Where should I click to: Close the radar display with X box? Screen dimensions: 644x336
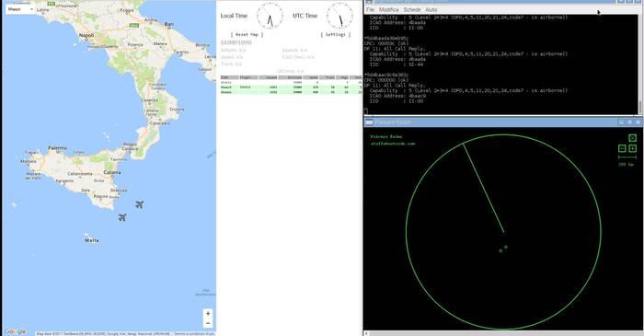pyautogui.click(x=633, y=138)
